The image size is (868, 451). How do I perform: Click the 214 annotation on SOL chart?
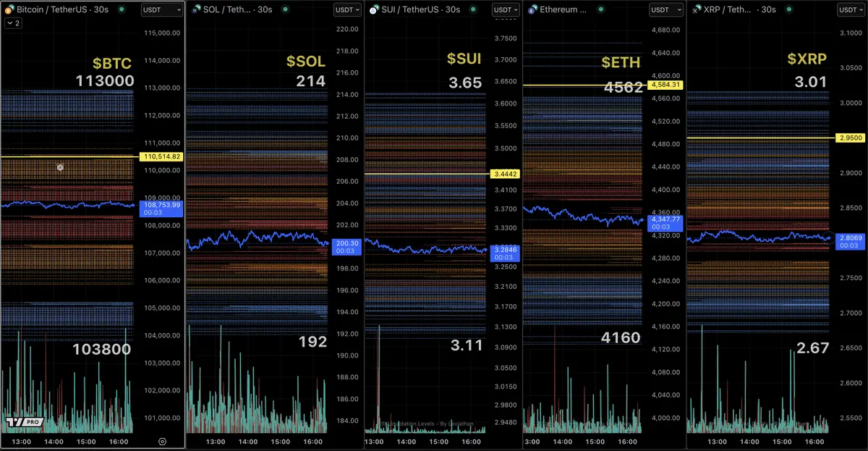coord(311,82)
